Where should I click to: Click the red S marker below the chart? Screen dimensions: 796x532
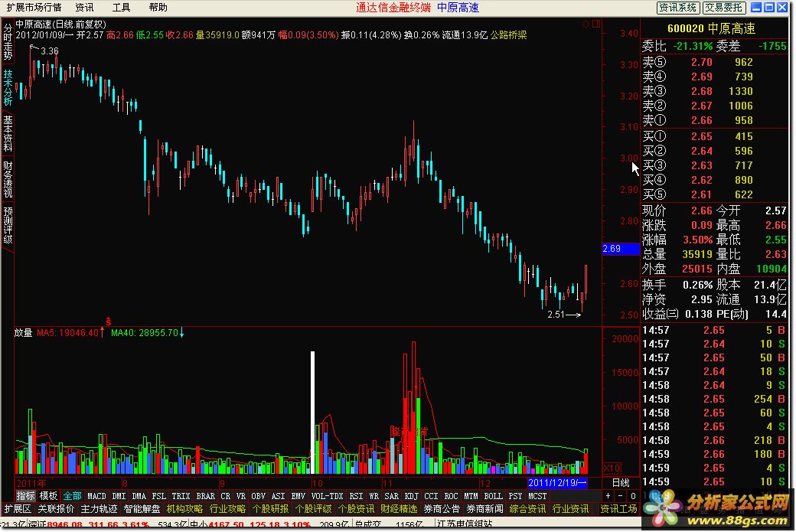(x=108, y=321)
